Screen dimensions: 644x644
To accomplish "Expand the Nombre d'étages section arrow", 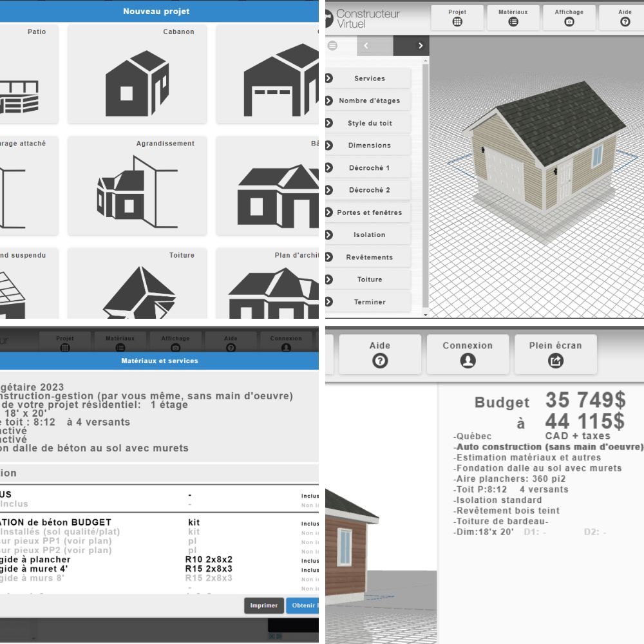I will coord(329,100).
